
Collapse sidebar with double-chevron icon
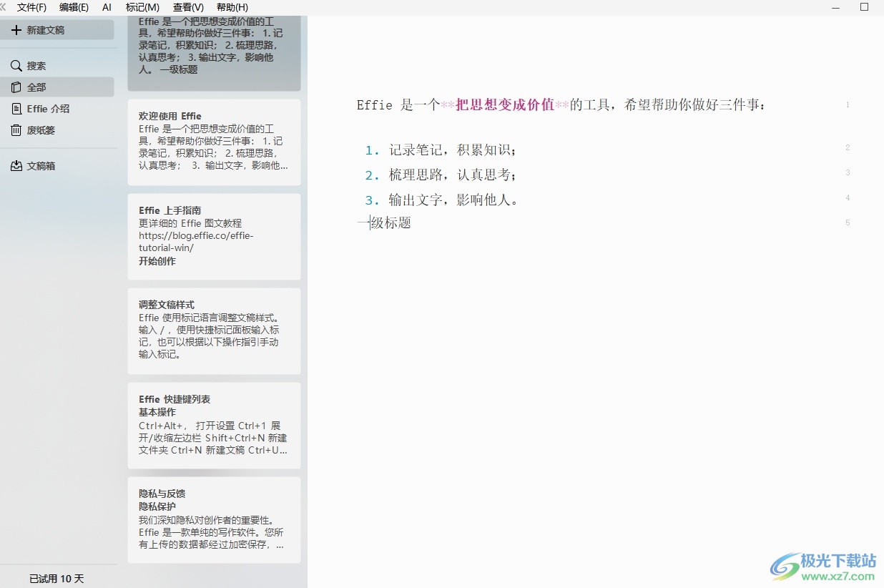coord(3,6)
